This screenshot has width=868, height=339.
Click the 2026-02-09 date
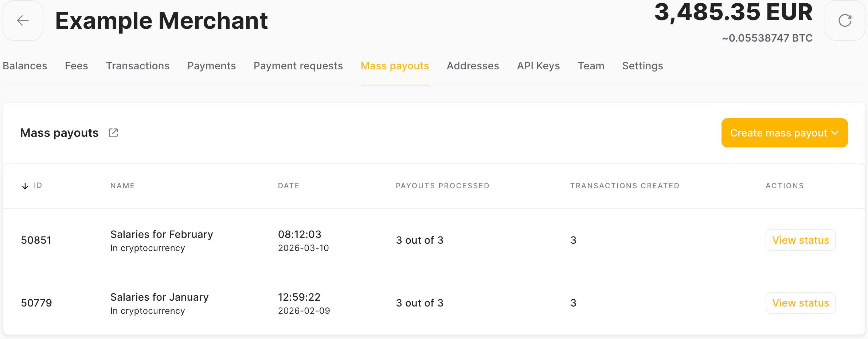(x=304, y=311)
